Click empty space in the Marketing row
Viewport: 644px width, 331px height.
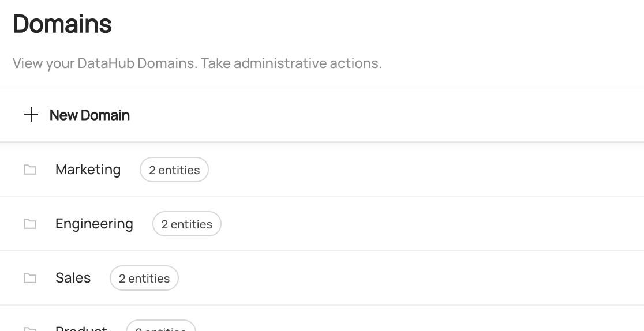point(427,170)
